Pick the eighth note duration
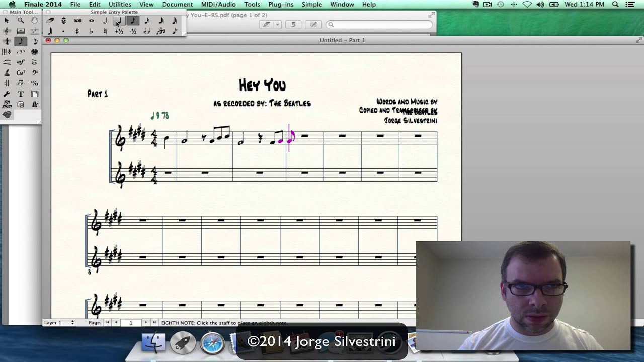Image resolution: width=644 pixels, height=362 pixels. (133, 21)
